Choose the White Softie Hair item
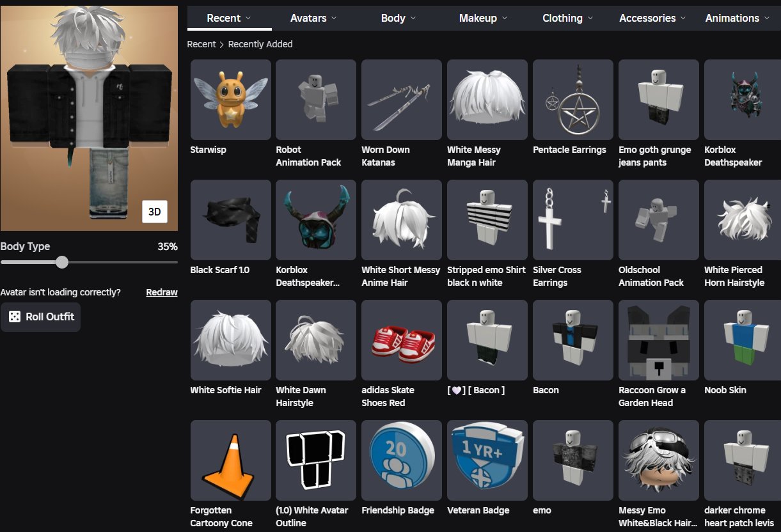781x532 pixels. [x=230, y=340]
